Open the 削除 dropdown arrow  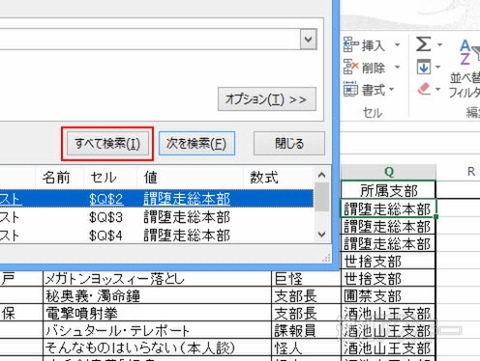[397, 67]
